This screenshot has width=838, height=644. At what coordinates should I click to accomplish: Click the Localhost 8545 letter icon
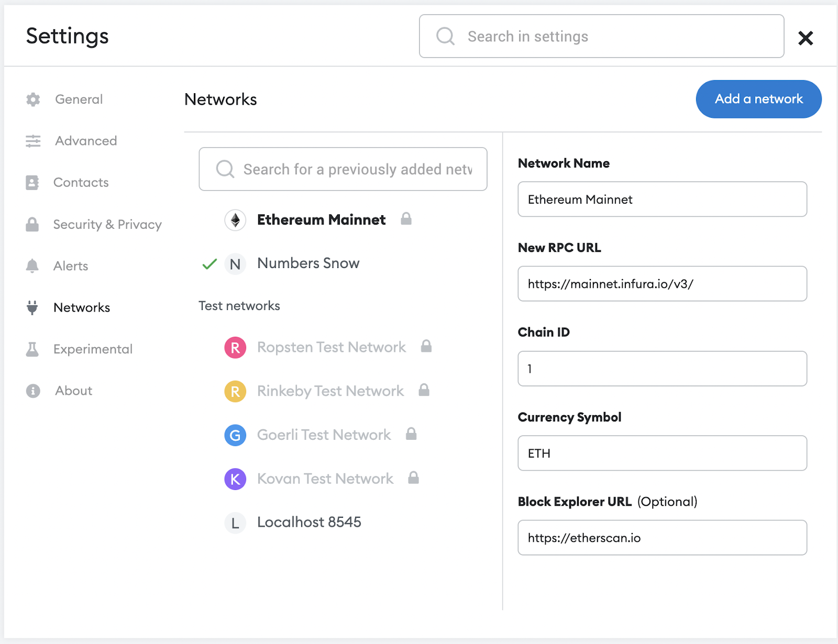[x=235, y=523]
